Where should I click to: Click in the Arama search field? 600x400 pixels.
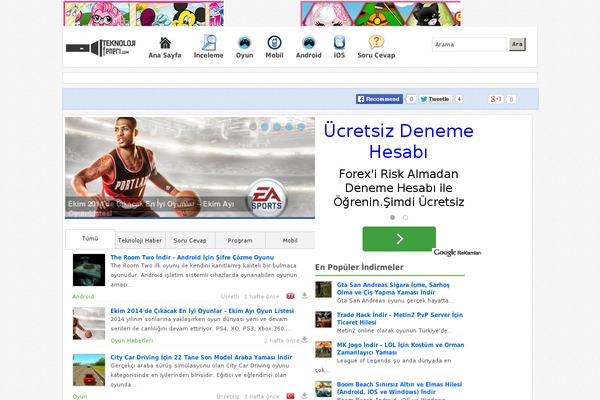pos(468,45)
